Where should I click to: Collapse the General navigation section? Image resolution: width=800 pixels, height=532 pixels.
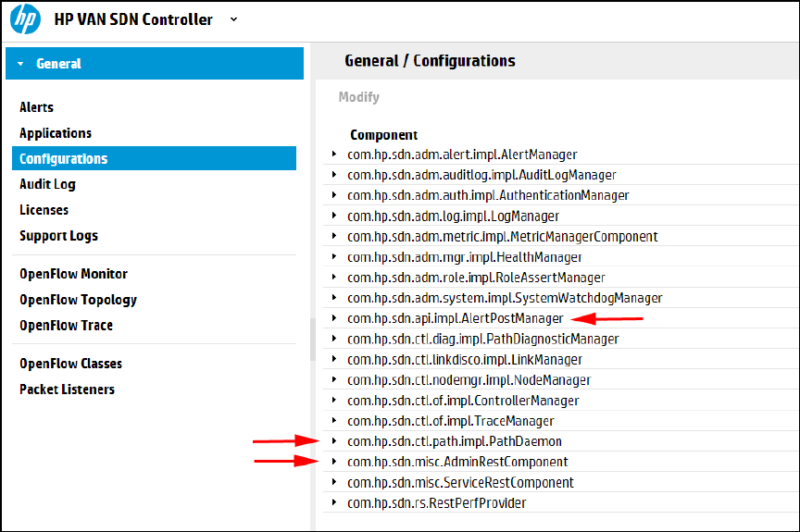coord(20,64)
